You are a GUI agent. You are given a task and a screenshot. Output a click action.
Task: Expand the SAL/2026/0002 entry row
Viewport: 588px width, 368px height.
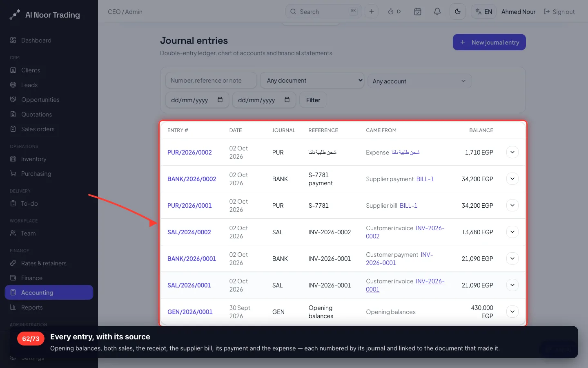512,232
